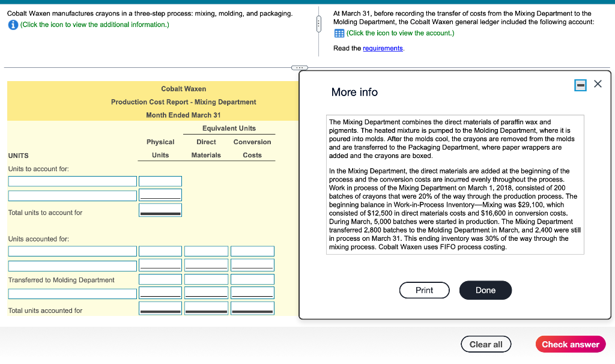Viewport: 615px width, 364px height.
Task: Click the horizontal ellipsis divider handle
Action: [x=299, y=67]
